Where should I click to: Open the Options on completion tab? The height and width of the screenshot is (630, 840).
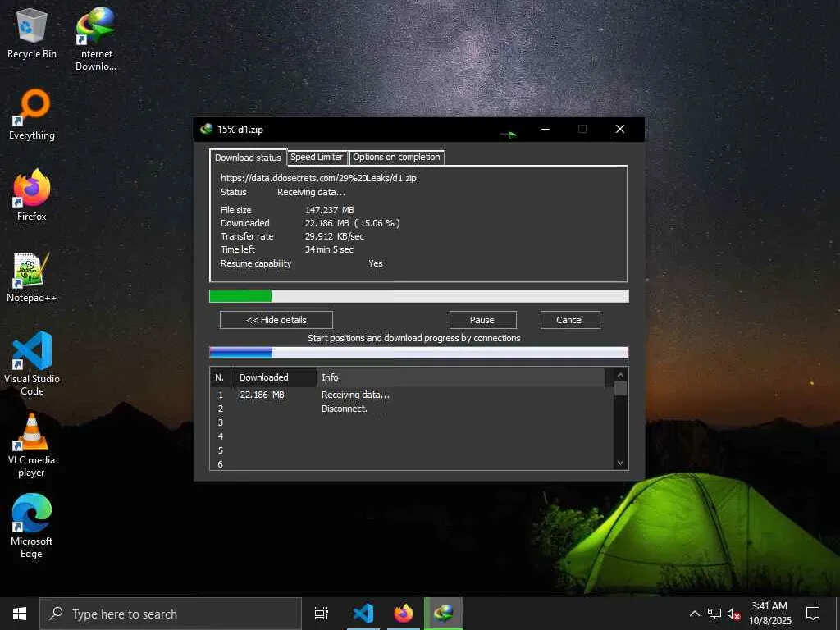point(396,157)
